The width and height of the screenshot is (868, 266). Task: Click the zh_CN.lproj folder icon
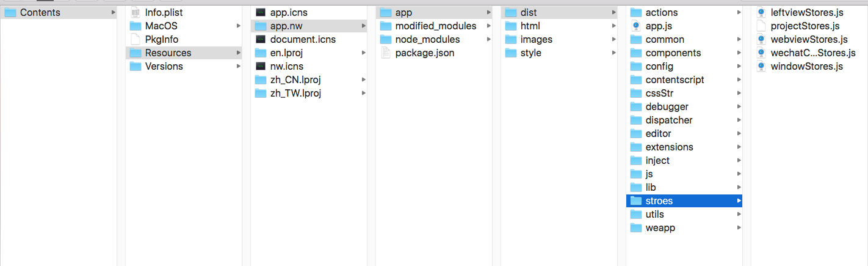click(261, 79)
